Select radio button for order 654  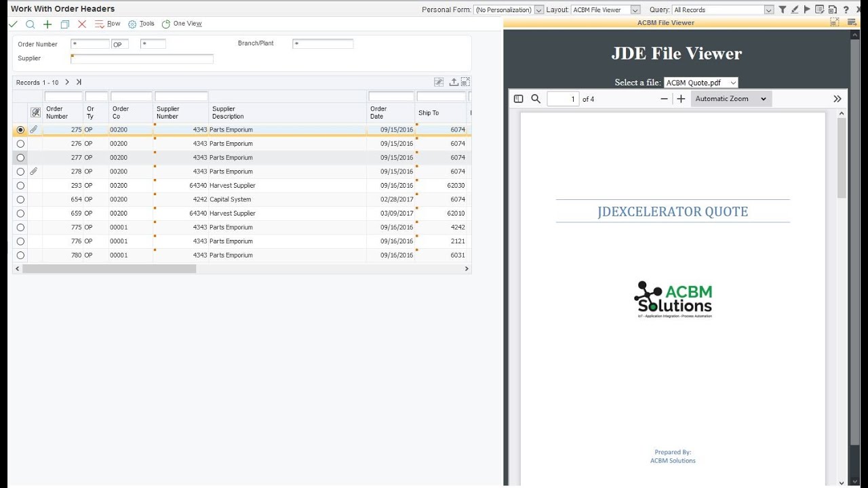tap(20, 199)
